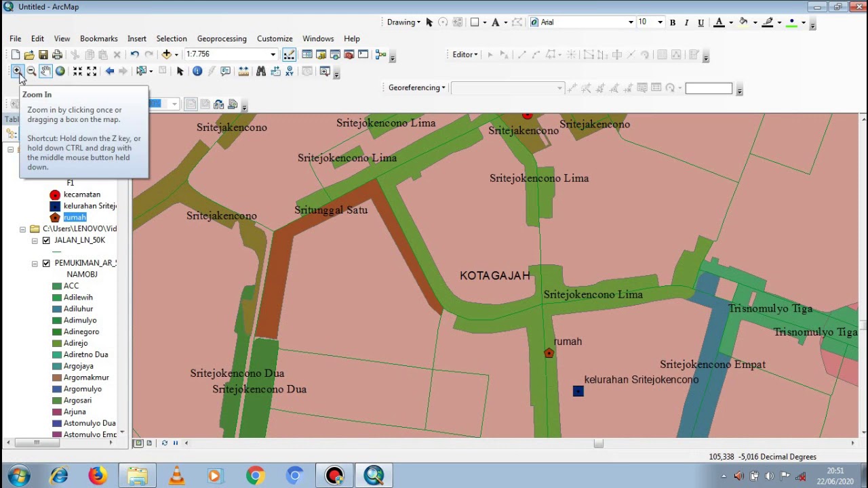Undo the last action
Screen dimensions: 868x488
click(134, 54)
